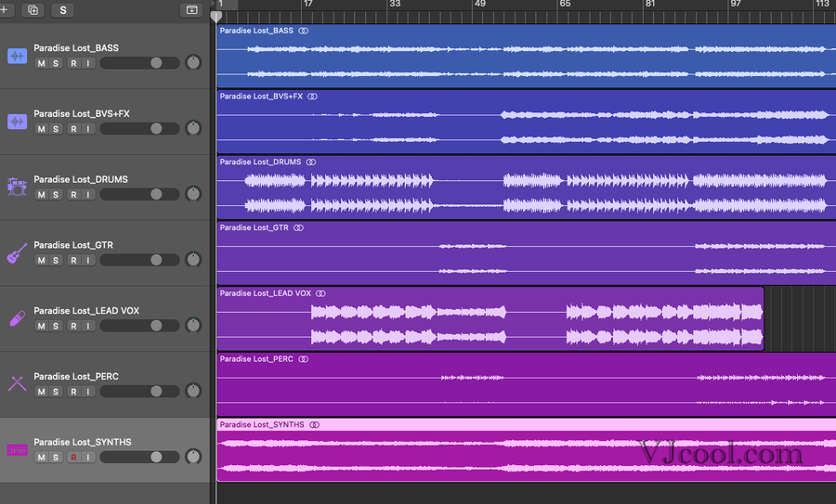This screenshot has height=504, width=836.
Task: Select the Paradise Lost_PERC track header name
Action: (76, 376)
